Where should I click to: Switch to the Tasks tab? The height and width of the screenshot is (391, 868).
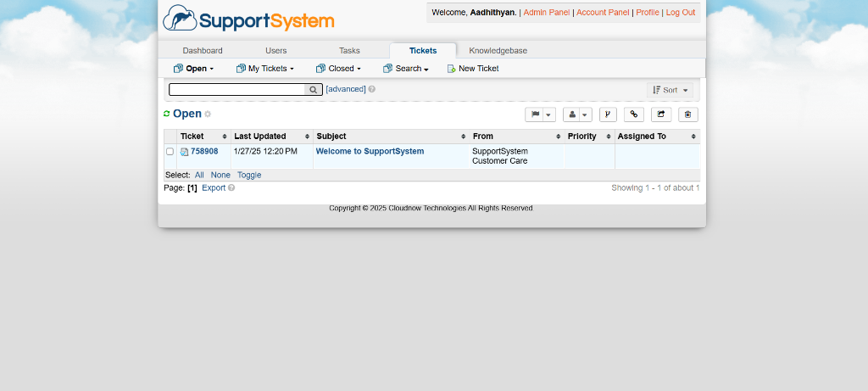pos(349,50)
